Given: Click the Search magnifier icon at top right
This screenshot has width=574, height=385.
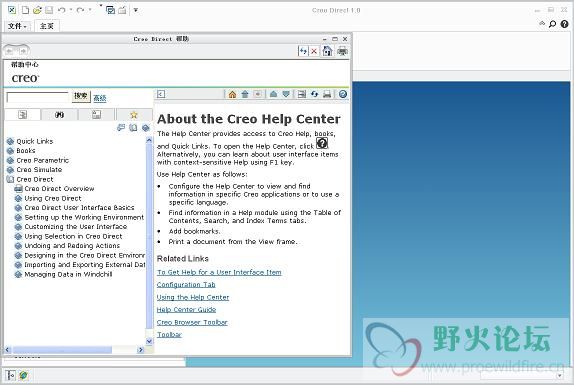Looking at the screenshot, I should [552, 24].
